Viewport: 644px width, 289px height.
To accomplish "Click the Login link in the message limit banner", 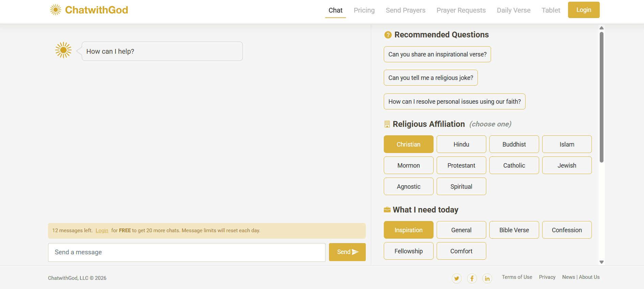I will pyautogui.click(x=102, y=231).
